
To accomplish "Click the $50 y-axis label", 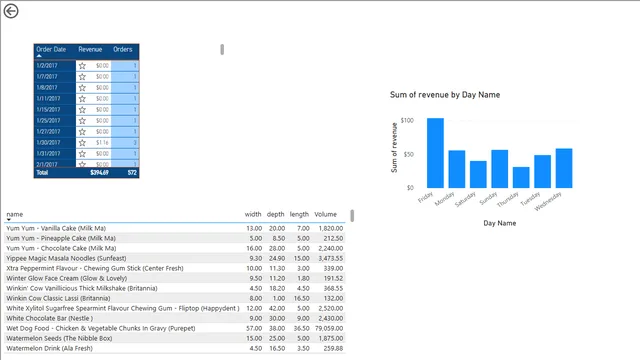I will [409, 154].
